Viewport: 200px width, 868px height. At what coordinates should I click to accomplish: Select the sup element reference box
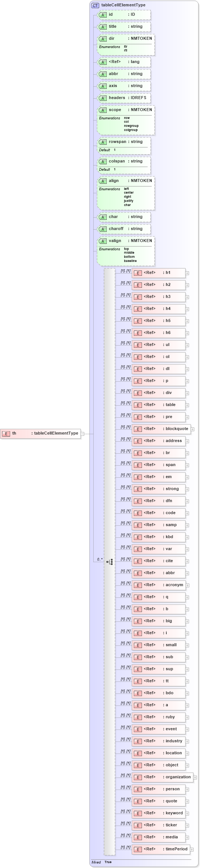pyautogui.click(x=158, y=669)
